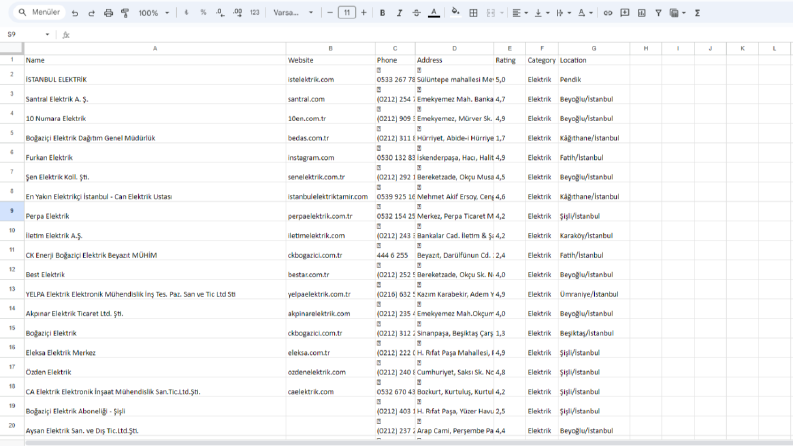This screenshot has width=793, height=446.
Task: Select the Furkan Elektrik cell
Action: [x=155, y=153]
